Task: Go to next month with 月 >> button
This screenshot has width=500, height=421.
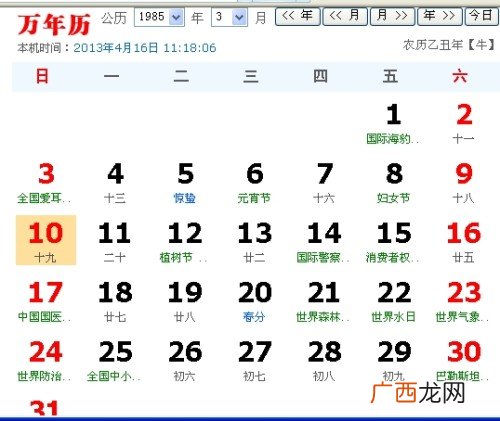Action: tap(392, 16)
